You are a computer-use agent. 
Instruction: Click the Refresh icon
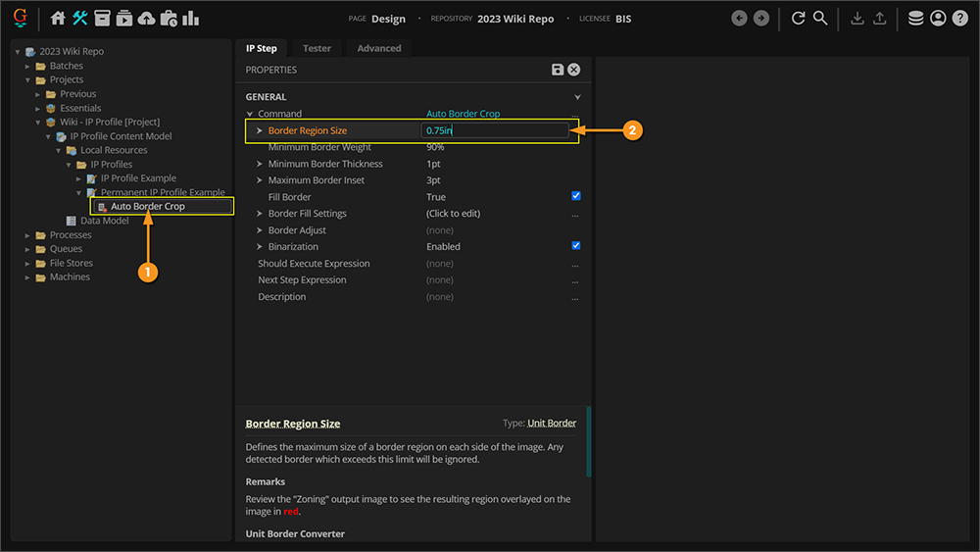tap(798, 19)
